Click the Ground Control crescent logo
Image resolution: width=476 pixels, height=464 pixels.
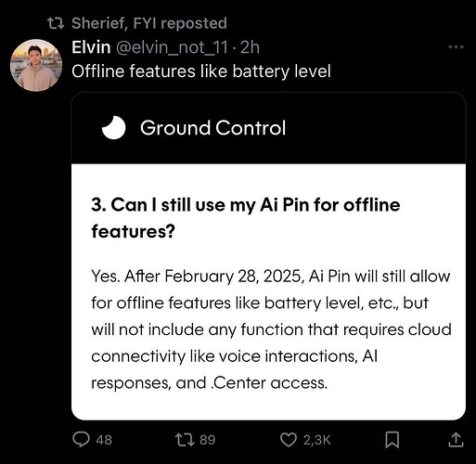coord(113,128)
